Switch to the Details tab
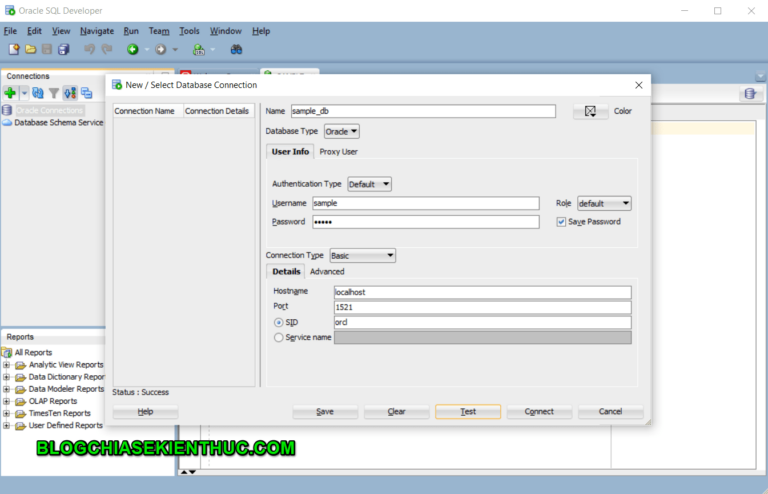The image size is (768, 494). point(286,272)
